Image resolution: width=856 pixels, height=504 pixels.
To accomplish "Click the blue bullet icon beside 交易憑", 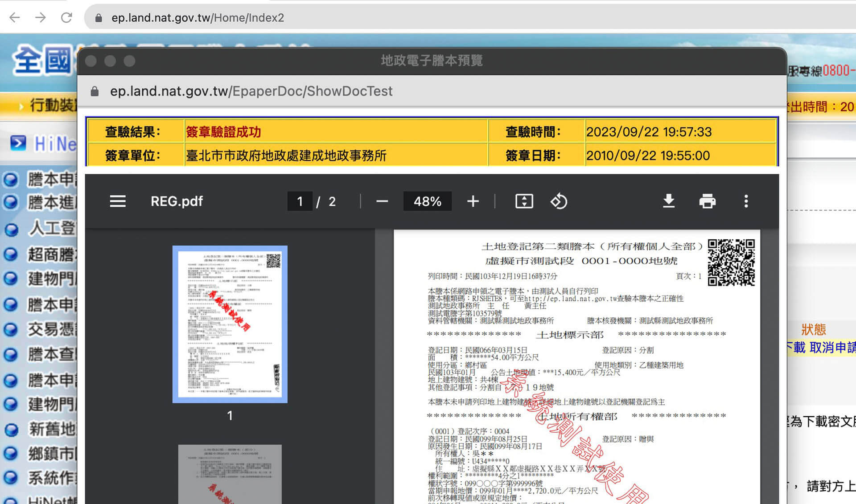I will 11,329.
